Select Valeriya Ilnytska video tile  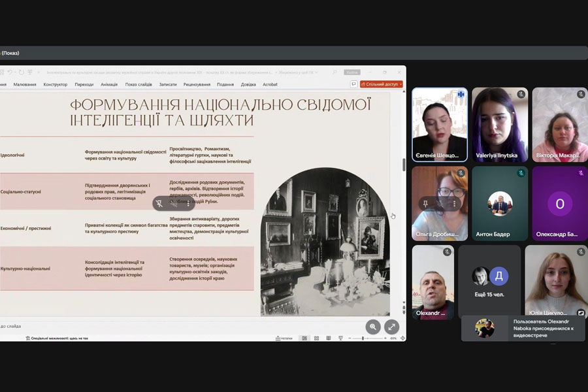(500, 125)
